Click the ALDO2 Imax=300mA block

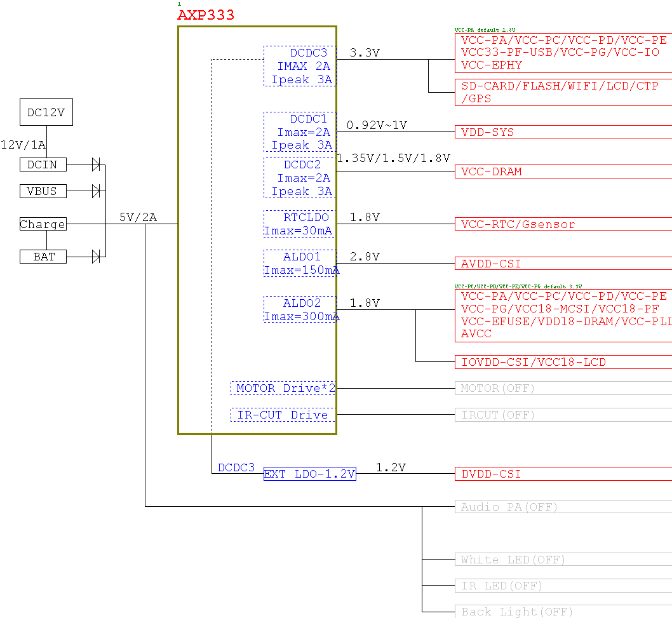point(300,309)
